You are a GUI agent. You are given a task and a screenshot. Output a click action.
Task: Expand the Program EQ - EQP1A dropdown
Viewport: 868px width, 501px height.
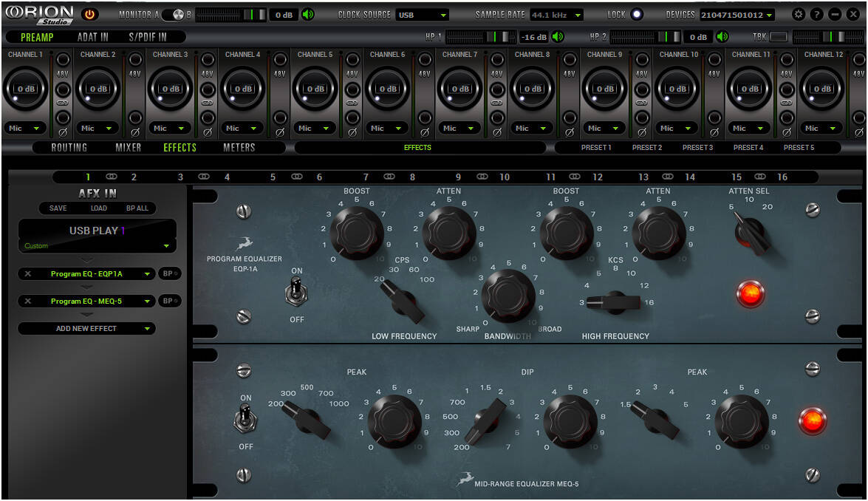point(147,273)
